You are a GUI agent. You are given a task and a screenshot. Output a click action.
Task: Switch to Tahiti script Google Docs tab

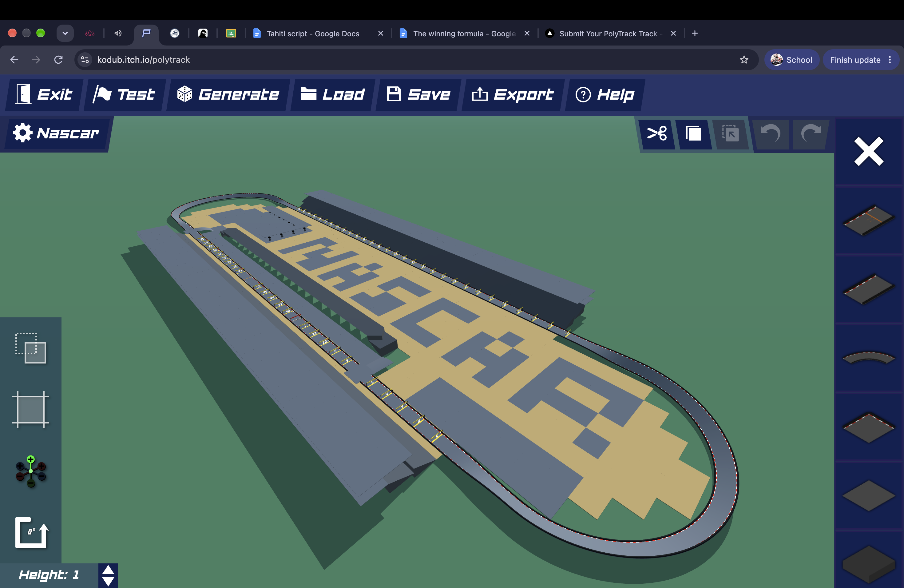(x=313, y=34)
